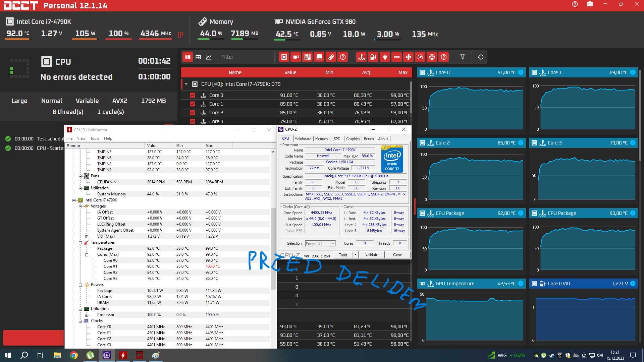Collapse the Clocks node in HWMonitor
Viewport: 644px width, 362px height.
pos(80,321)
